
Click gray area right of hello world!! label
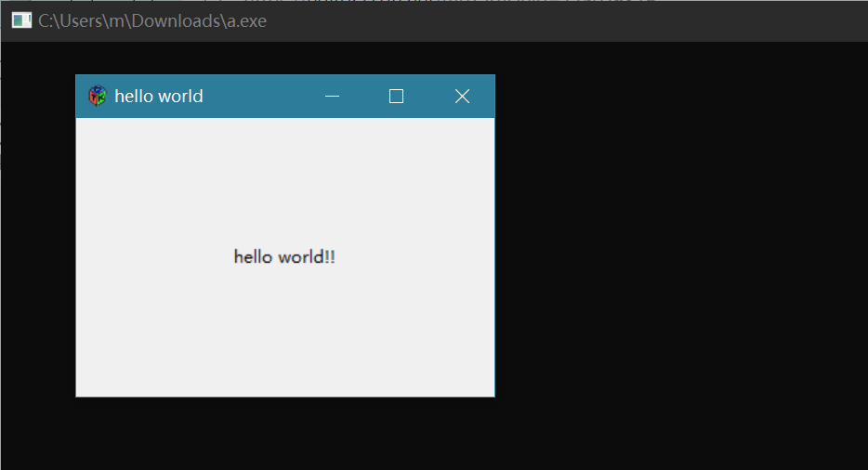coord(418,257)
